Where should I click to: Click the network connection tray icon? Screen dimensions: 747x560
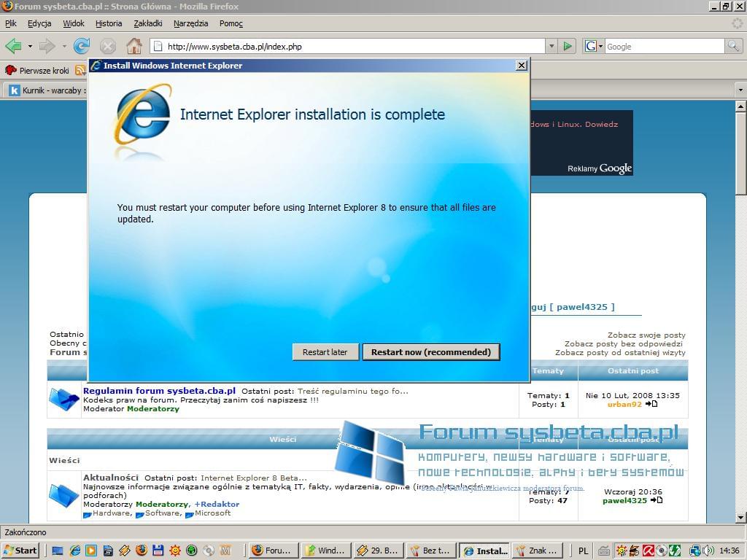(695, 551)
